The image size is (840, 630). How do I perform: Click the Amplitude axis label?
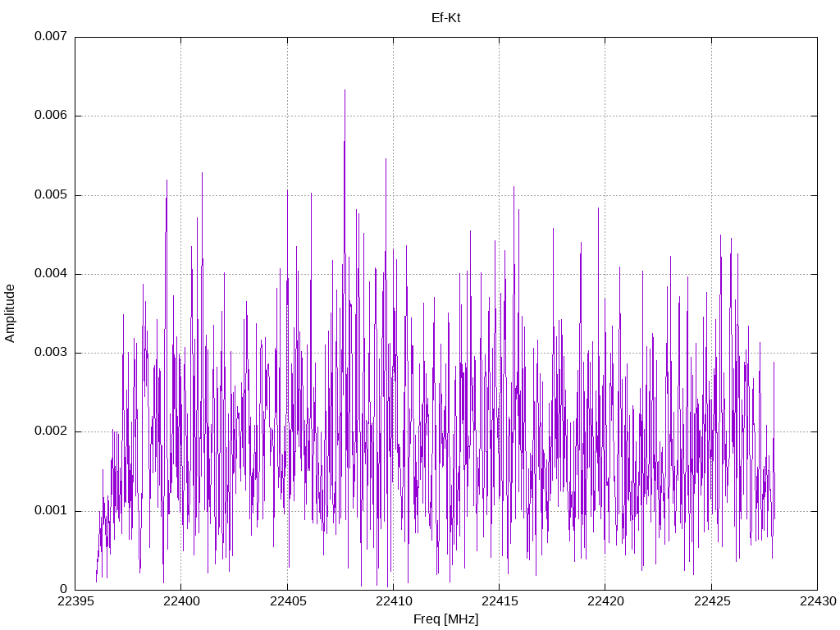[10, 313]
